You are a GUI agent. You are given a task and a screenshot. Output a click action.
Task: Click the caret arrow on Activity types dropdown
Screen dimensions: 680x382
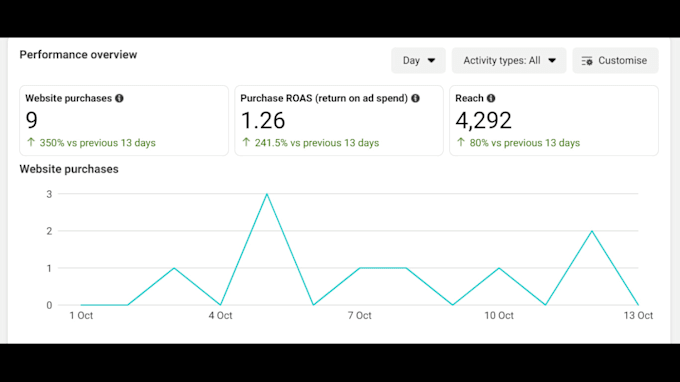coord(552,61)
